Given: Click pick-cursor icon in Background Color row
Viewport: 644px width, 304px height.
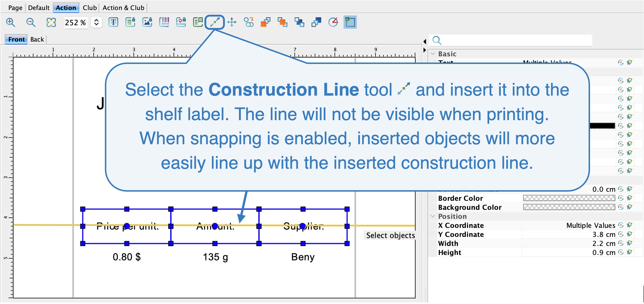Looking at the screenshot, I should point(629,207).
